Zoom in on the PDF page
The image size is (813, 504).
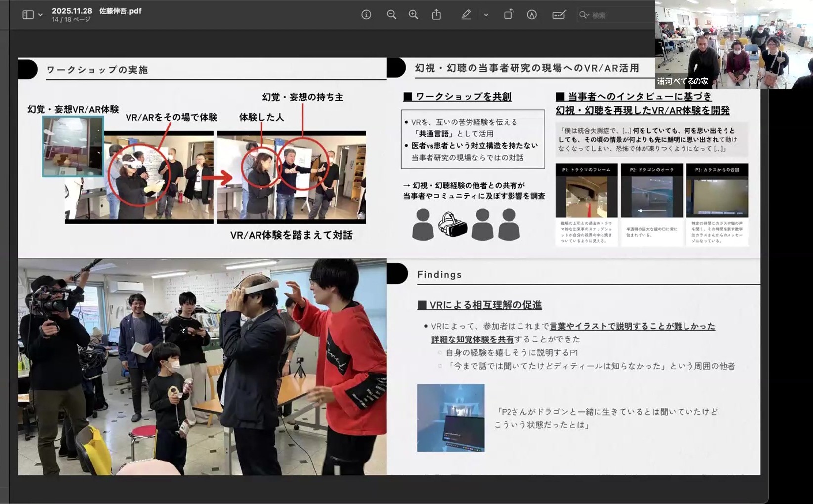[x=413, y=15]
